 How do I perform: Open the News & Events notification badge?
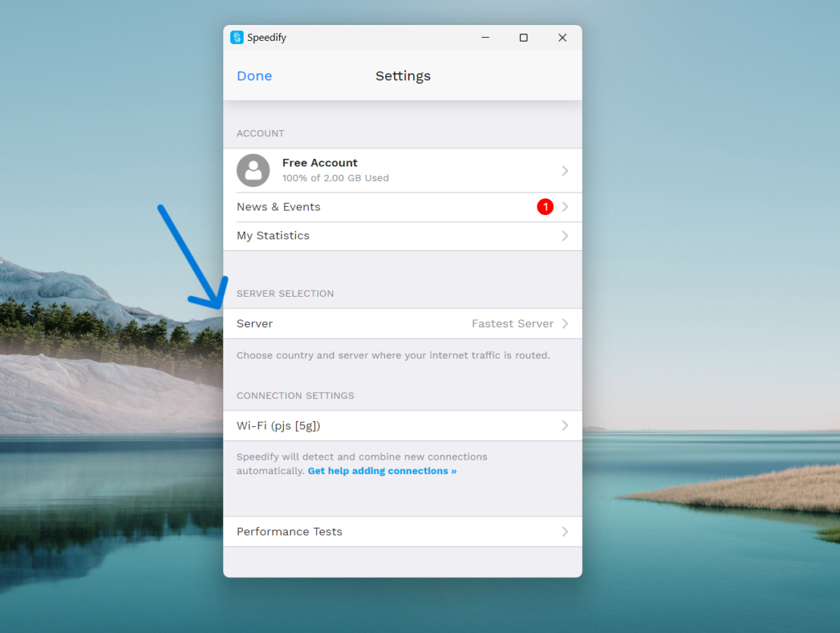(x=545, y=207)
